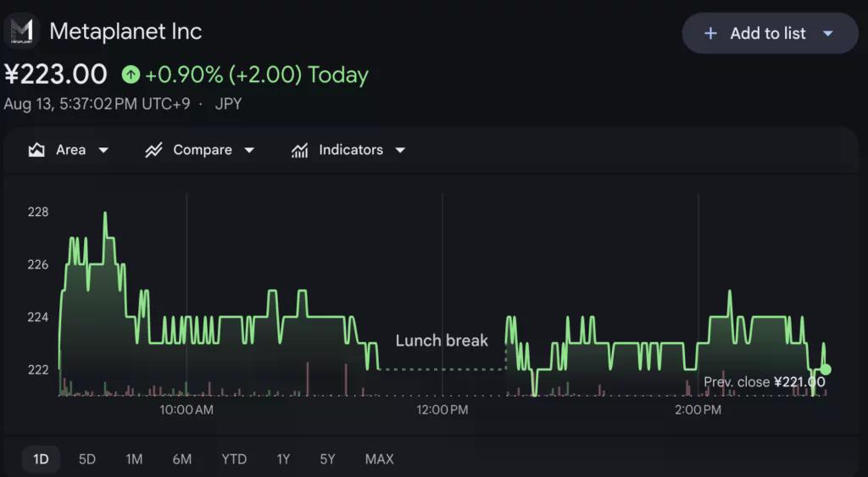Expand the Indicators dropdown arrow
Image resolution: width=868 pixels, height=477 pixels.
pos(400,150)
